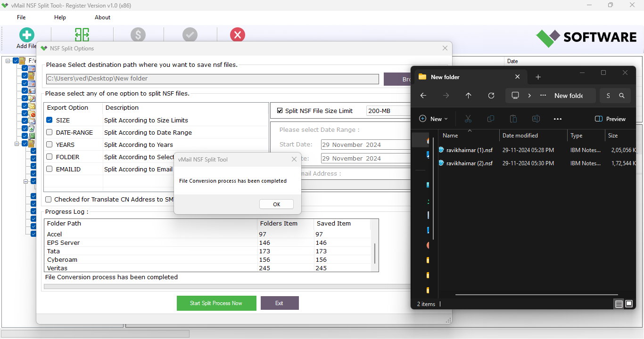The height and width of the screenshot is (339, 644).
Task: Click the Exit button in split options
Action: click(x=280, y=303)
